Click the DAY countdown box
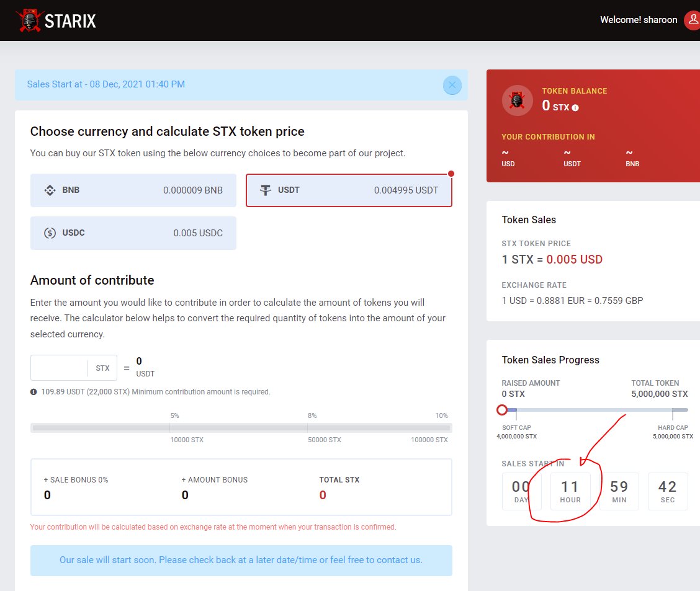700x591 pixels. click(521, 491)
